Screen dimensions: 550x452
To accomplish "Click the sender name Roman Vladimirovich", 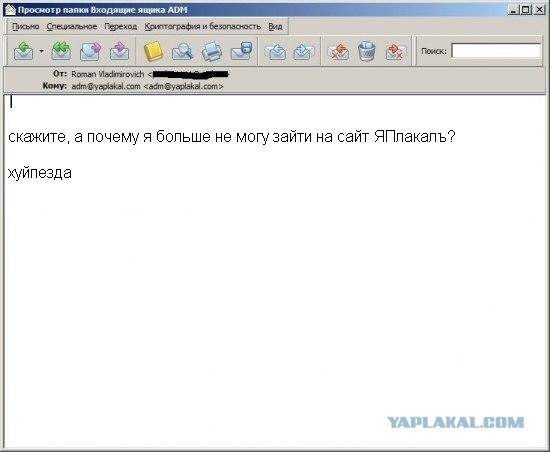I will 108,74.
